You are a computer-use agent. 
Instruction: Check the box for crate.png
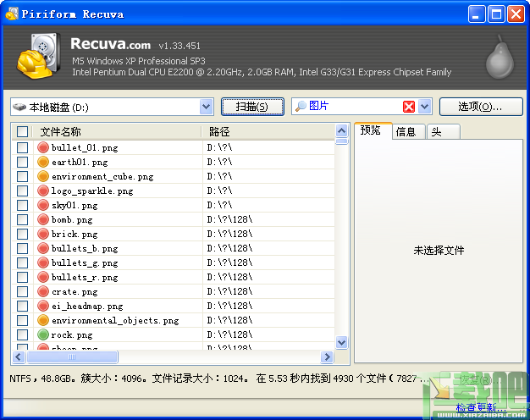pos(22,291)
